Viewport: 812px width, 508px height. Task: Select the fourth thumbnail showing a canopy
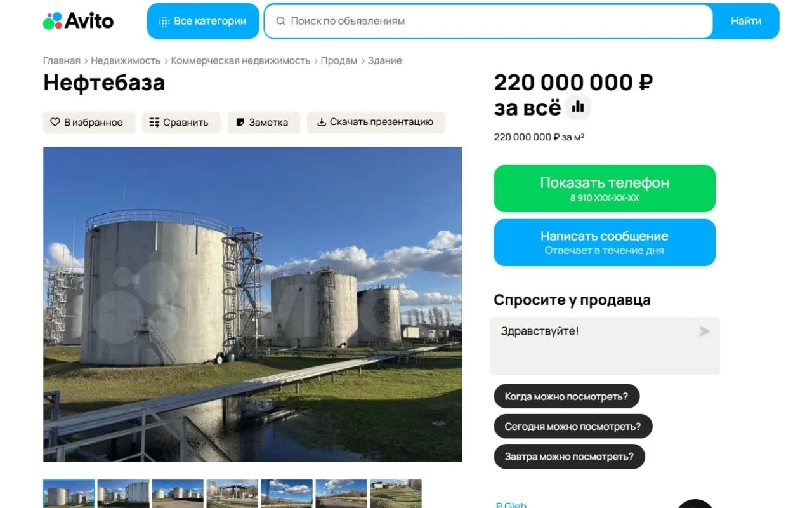tap(232, 493)
